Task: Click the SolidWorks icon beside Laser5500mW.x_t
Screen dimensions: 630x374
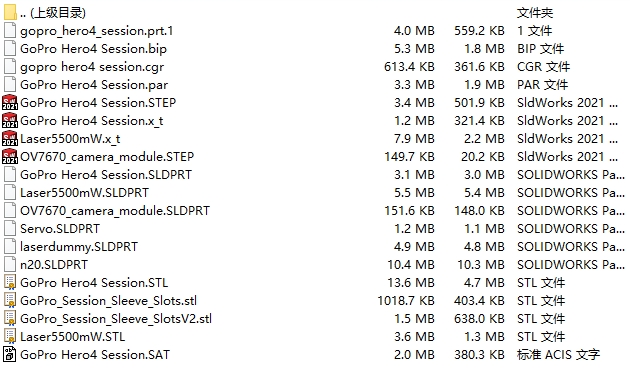Action: tap(10, 139)
